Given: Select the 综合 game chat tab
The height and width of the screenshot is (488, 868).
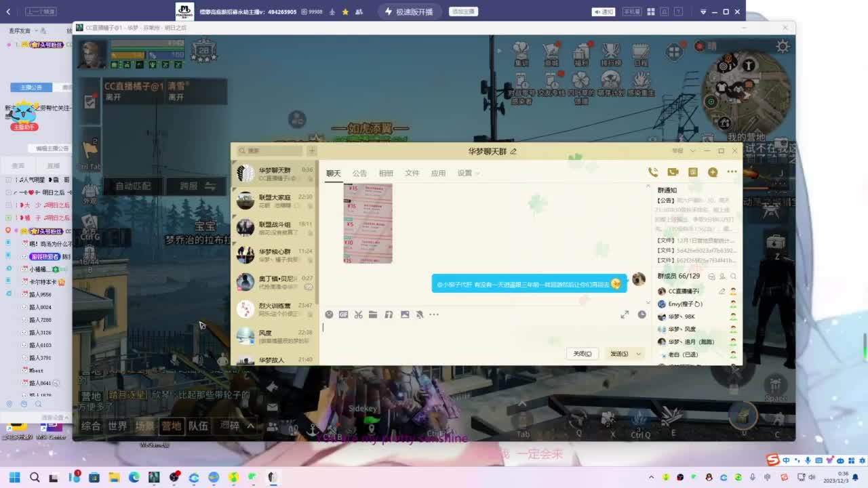Looking at the screenshot, I should 91,426.
